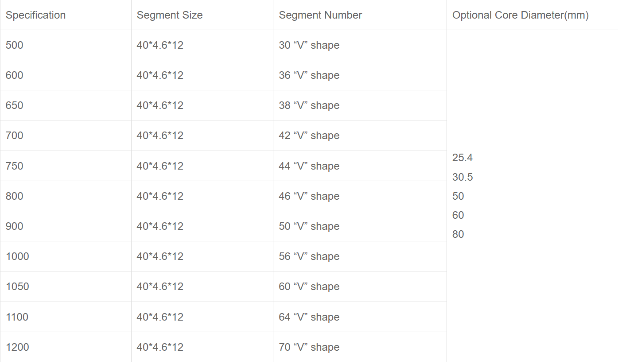Select the 42 "V" shape cell

pyautogui.click(x=309, y=136)
